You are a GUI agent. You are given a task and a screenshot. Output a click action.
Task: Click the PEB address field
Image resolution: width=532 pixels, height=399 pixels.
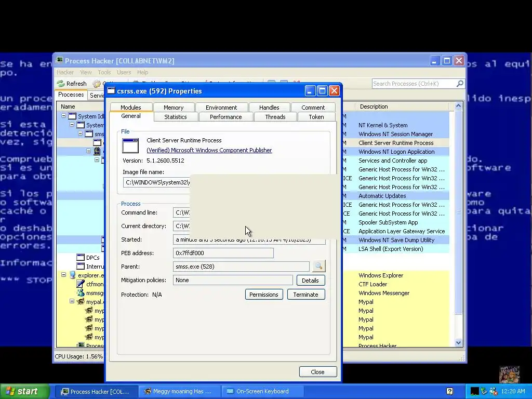coord(223,253)
